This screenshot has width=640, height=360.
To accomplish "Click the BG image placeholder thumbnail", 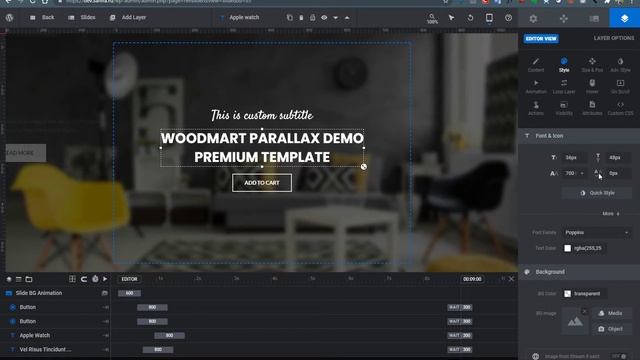I will [575, 321].
